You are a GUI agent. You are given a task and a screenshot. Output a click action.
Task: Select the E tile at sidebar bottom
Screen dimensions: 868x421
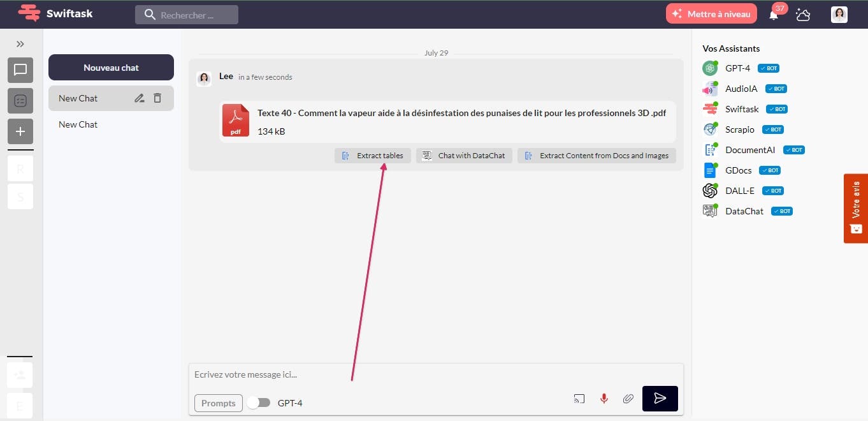point(20,406)
